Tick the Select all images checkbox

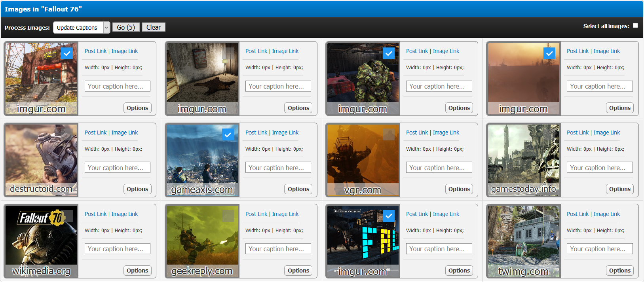click(635, 26)
